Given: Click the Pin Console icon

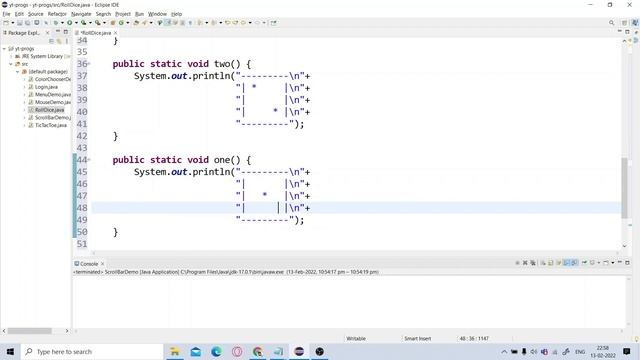Looking at the screenshot, I should [584, 263].
